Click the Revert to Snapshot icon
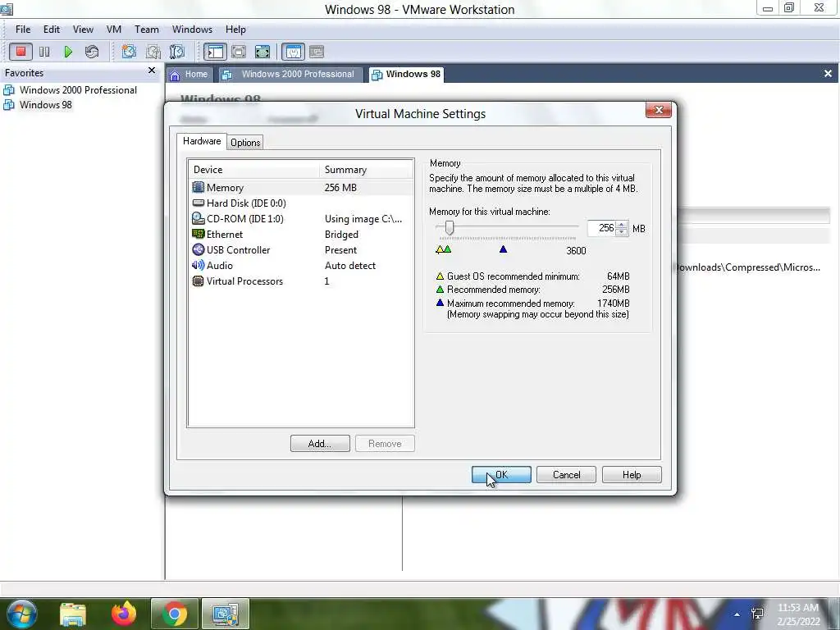 pos(153,52)
